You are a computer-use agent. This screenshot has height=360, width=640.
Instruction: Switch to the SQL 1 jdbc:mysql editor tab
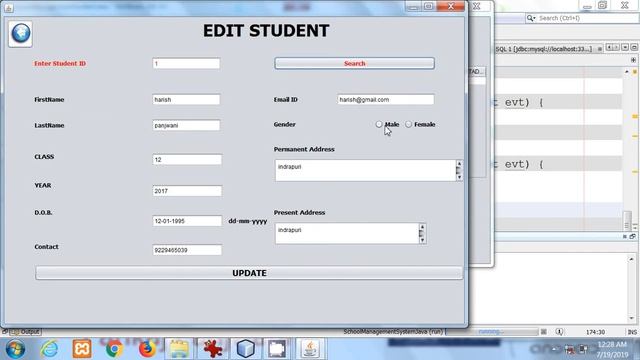coord(544,49)
